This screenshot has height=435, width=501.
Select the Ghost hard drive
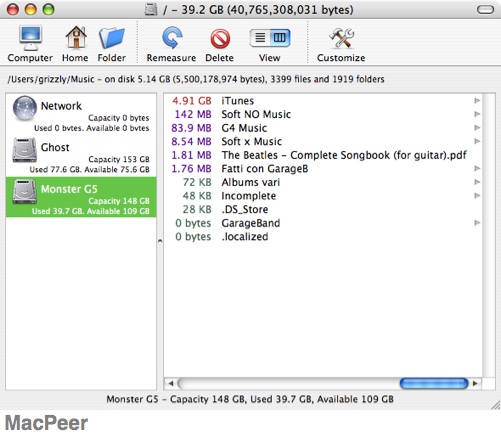click(81, 156)
